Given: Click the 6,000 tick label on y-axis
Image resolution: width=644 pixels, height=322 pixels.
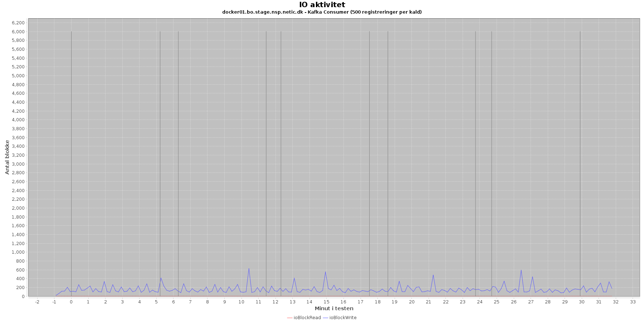Looking at the screenshot, I should coord(18,31).
